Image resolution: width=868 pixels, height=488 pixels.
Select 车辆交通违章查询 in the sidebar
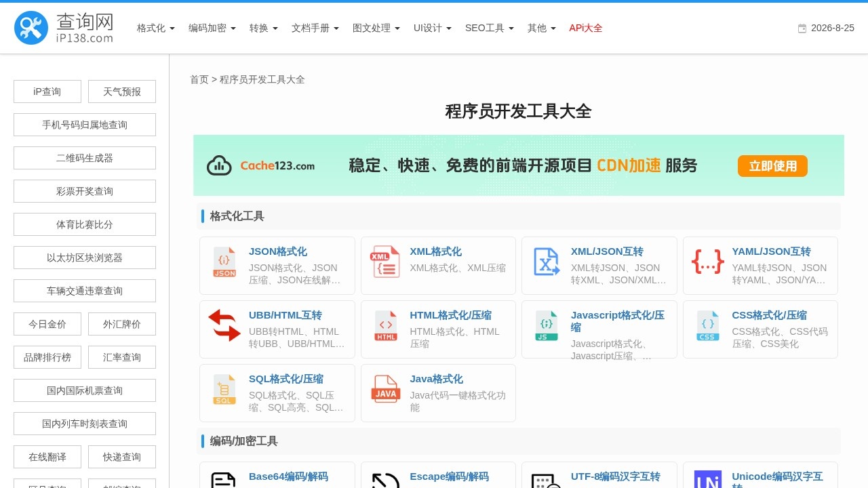[x=85, y=291]
